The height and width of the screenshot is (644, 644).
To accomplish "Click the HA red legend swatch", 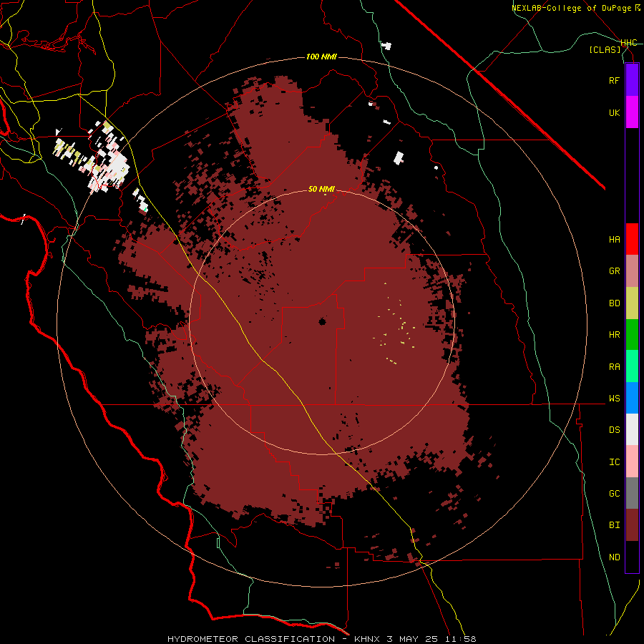I will click(x=632, y=239).
